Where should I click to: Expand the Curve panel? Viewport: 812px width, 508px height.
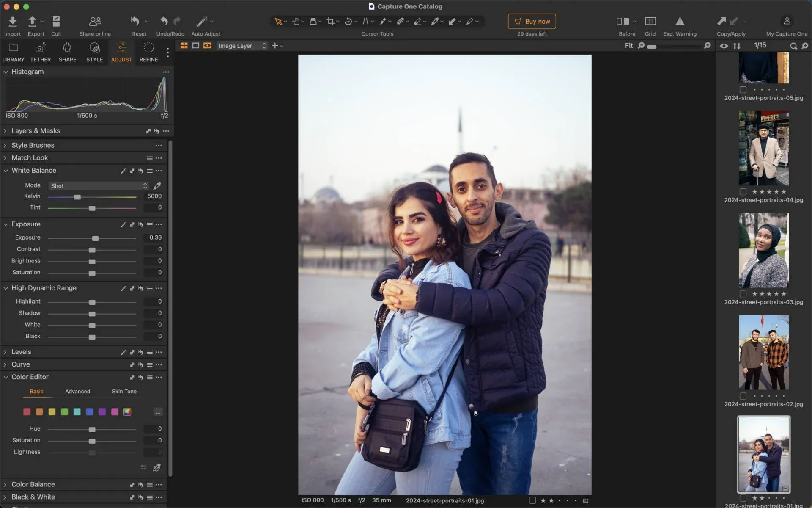pos(5,364)
